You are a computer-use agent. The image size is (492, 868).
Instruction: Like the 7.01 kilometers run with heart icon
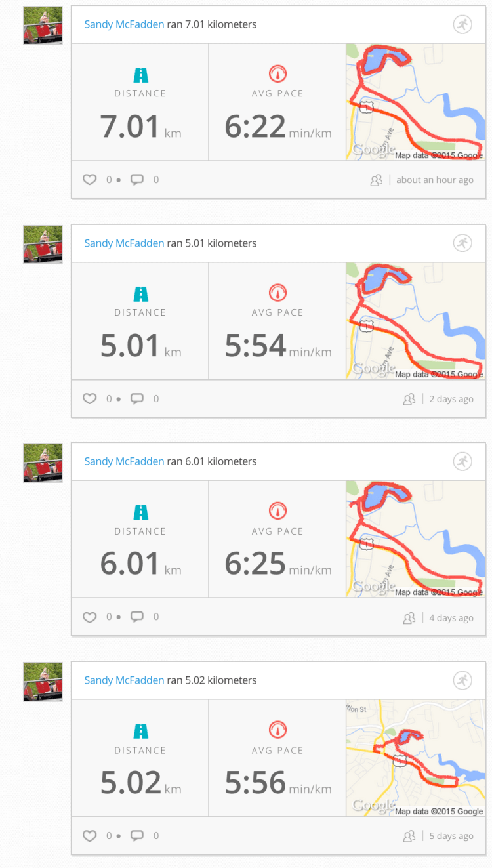(90, 180)
